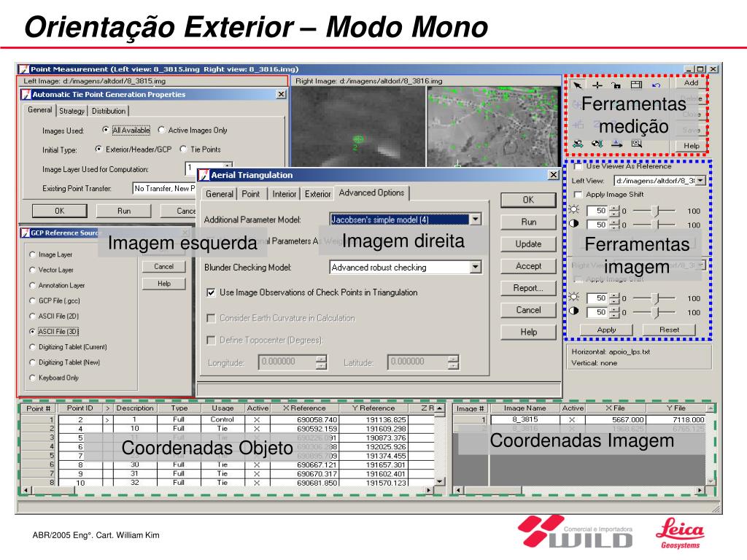Image resolution: width=747 pixels, height=560 pixels.
Task: Click the green double-arrow icon in measurement tools
Action: [578, 144]
